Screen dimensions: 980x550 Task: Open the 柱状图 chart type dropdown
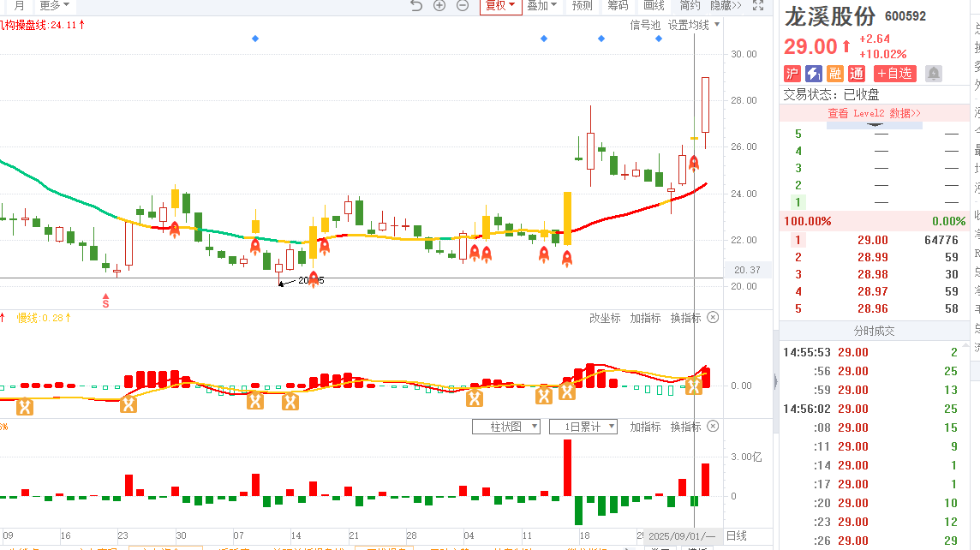pyautogui.click(x=505, y=427)
